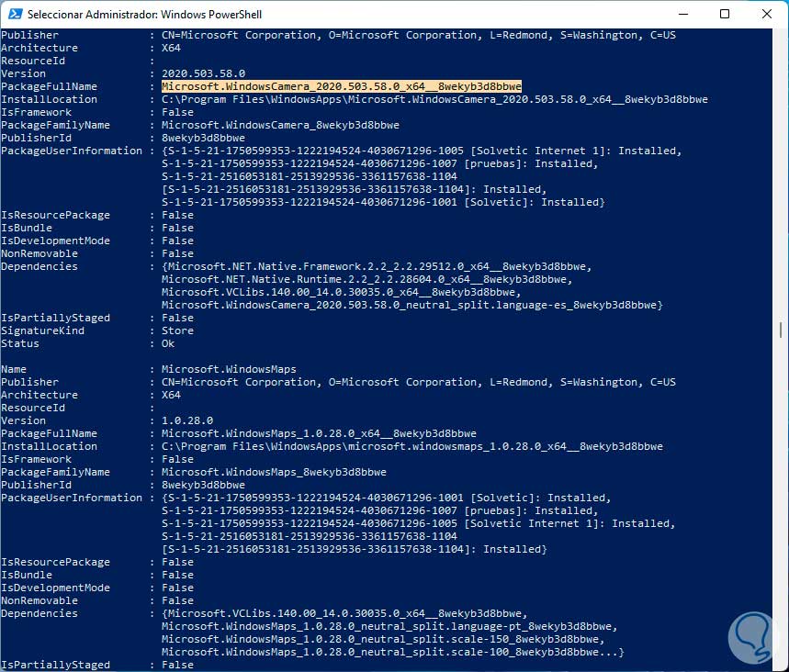Click VCLibs dependency under WindowsCamera

click(x=341, y=292)
